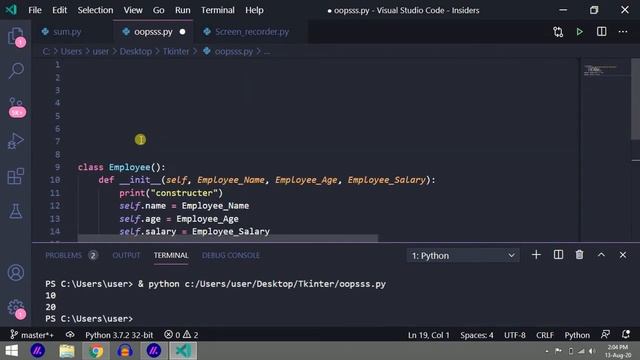Image resolution: width=640 pixels, height=360 pixels.
Task: Click Desktop in the breadcrumb path
Action: (x=136, y=51)
